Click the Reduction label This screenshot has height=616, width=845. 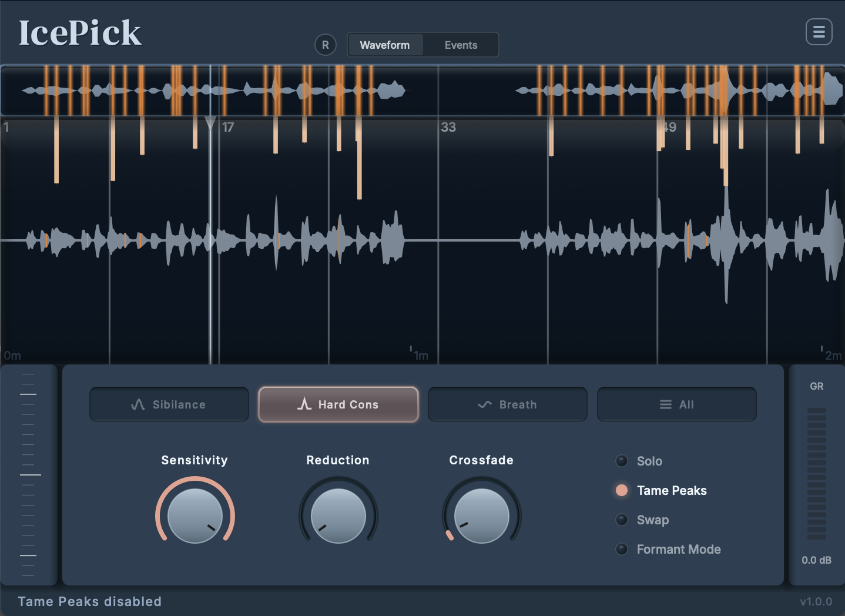(338, 460)
